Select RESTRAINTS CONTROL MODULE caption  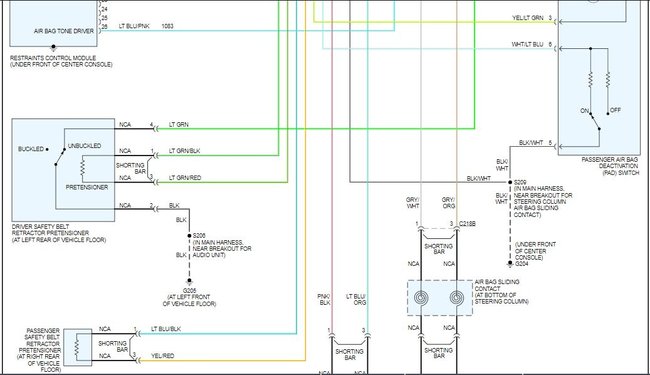tap(61, 61)
